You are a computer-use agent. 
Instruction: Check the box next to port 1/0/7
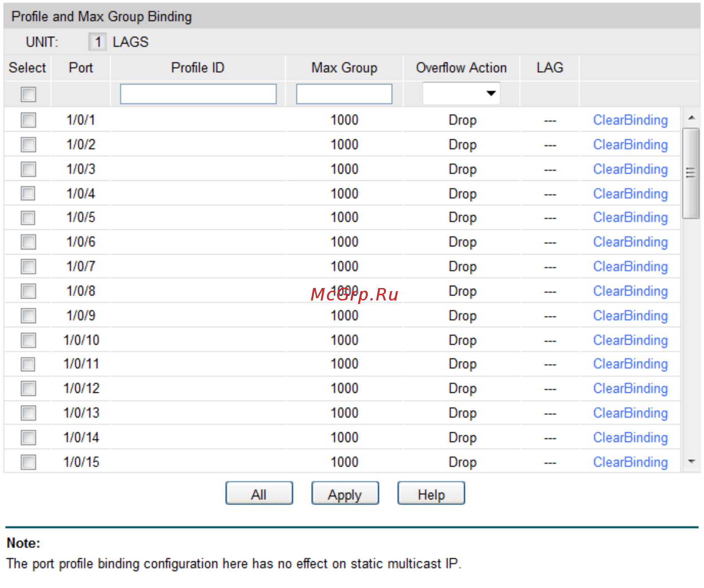[28, 267]
